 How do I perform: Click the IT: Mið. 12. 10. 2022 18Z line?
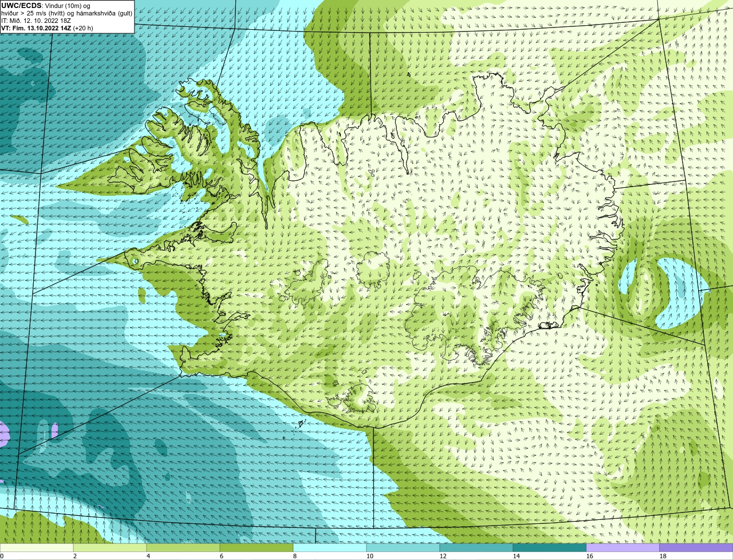click(36, 21)
